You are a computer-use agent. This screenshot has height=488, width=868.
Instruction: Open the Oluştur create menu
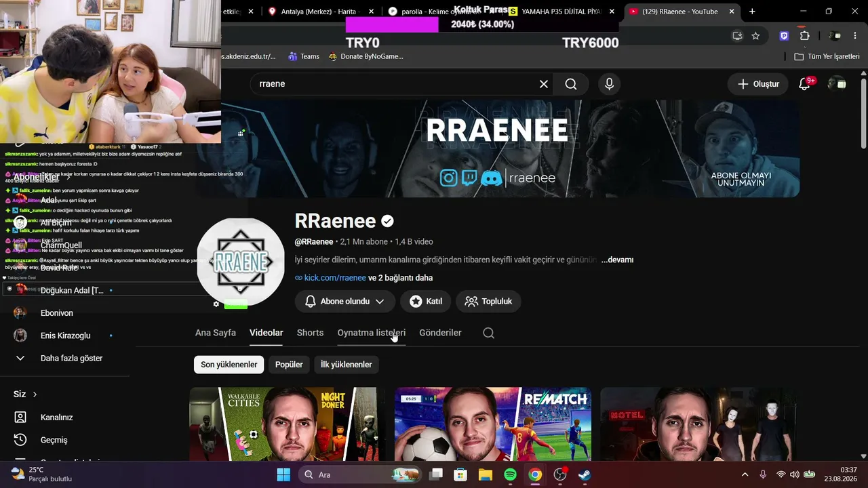(758, 84)
